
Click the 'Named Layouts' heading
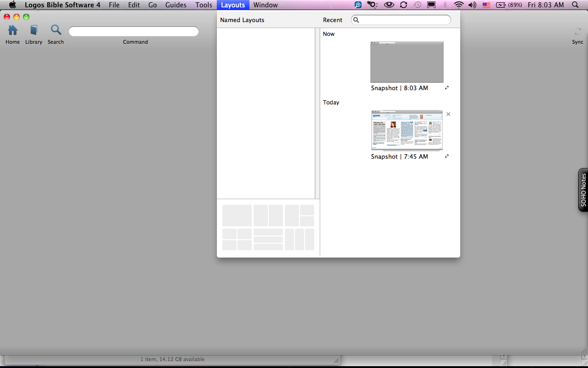tap(242, 20)
